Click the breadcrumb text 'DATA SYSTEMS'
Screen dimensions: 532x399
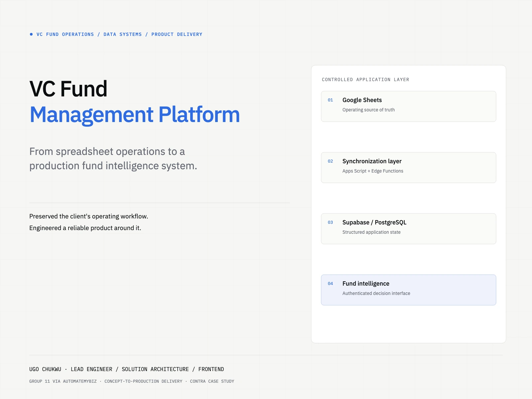123,34
